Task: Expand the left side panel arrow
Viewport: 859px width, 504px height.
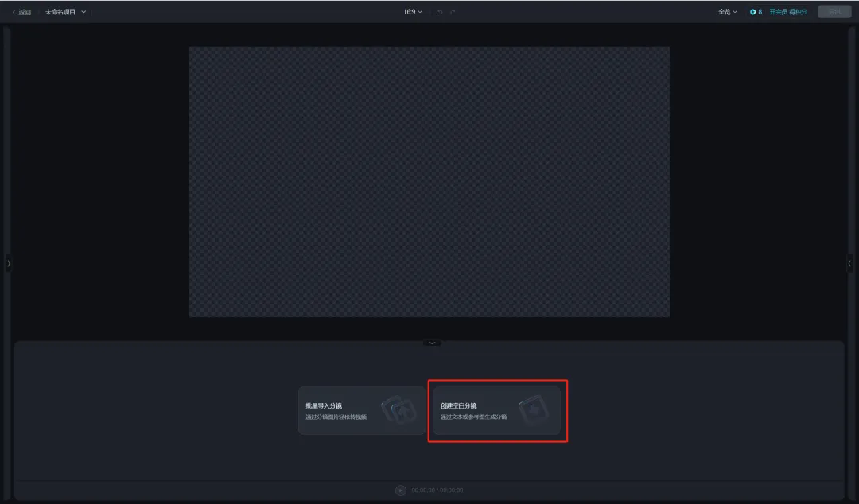Action: [x=9, y=263]
